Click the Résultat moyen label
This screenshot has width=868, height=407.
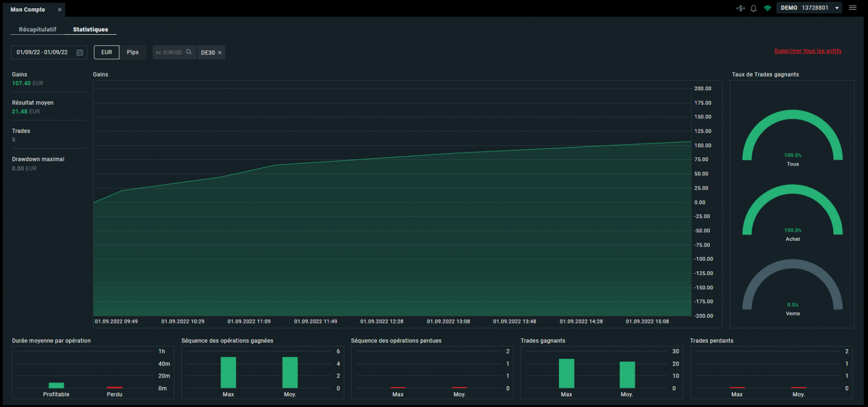(33, 103)
